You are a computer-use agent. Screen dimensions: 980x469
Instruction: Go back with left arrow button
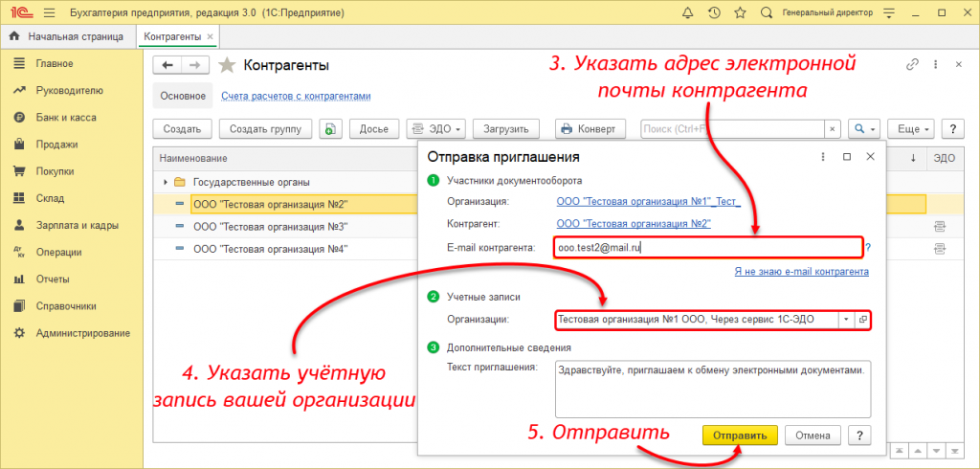[167, 65]
